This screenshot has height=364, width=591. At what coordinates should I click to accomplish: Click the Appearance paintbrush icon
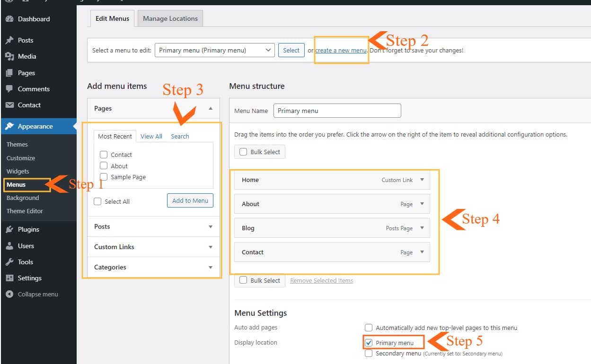tap(9, 126)
